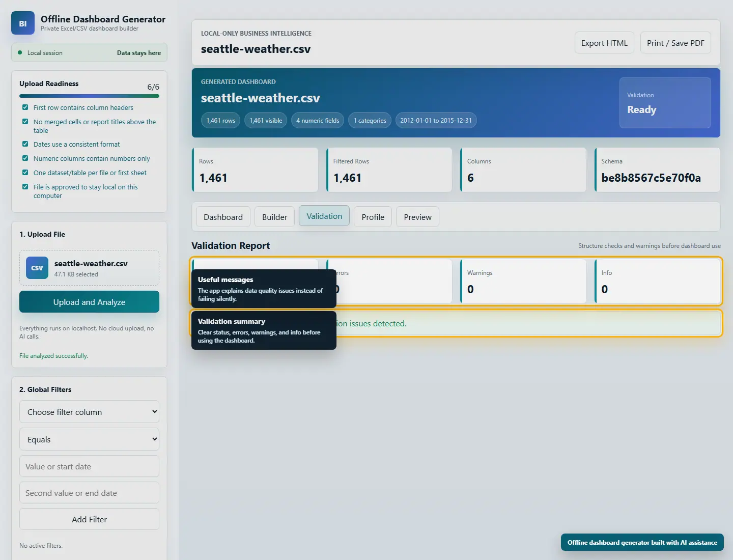Click the '6/6' readiness score
This screenshot has height=560, width=733.
153,87
